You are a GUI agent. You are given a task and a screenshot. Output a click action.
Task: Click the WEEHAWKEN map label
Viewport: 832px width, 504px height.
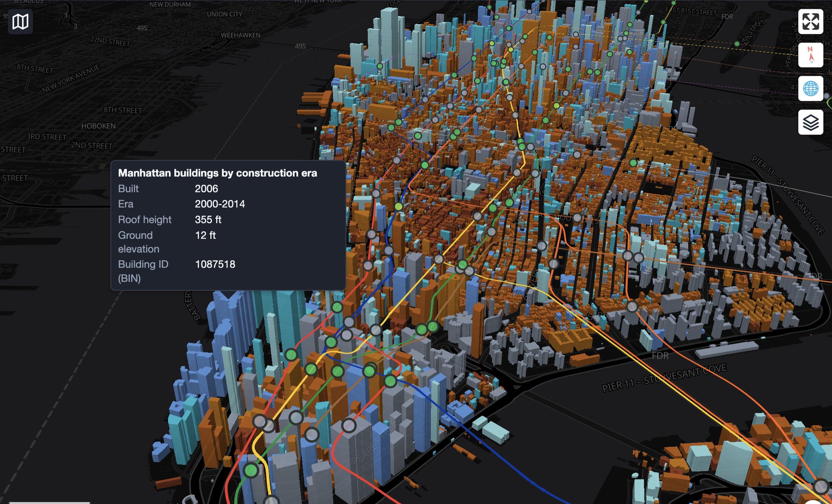[x=240, y=35]
